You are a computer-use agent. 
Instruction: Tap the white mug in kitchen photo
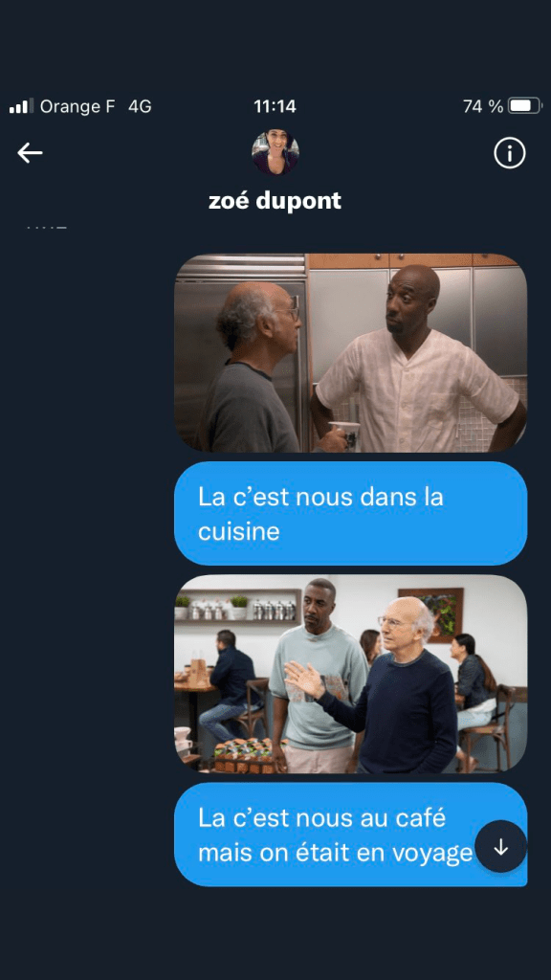tap(344, 435)
